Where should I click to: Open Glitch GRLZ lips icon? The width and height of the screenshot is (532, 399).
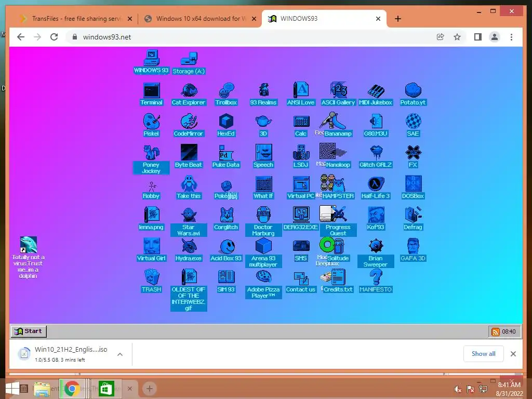pyautogui.click(x=376, y=156)
